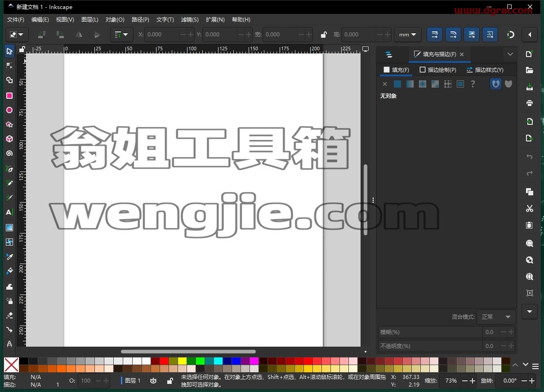Screen dimensions: 544x392
Task: Open the 滤镜(S) menu
Action: point(190,20)
